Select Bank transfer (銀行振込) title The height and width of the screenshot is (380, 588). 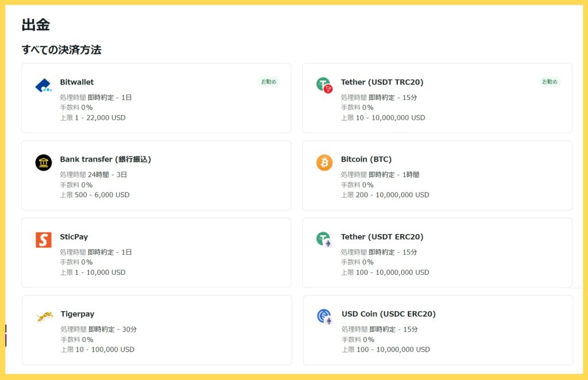(x=105, y=159)
